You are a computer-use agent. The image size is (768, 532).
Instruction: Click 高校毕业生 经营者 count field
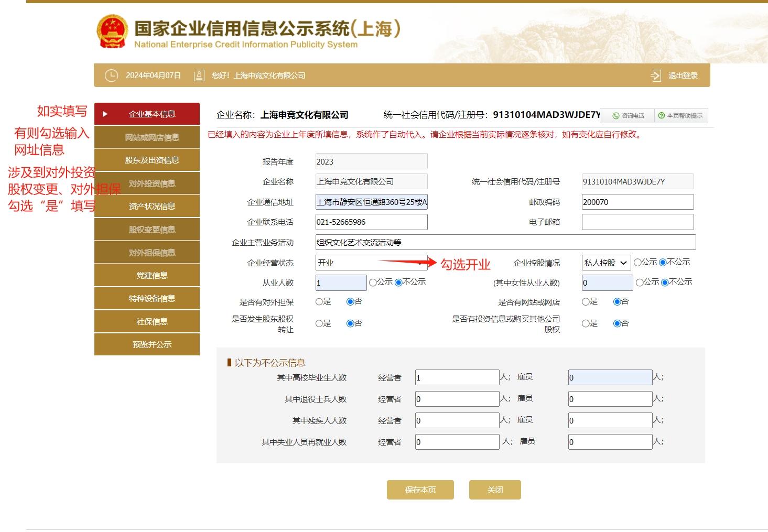tap(457, 377)
